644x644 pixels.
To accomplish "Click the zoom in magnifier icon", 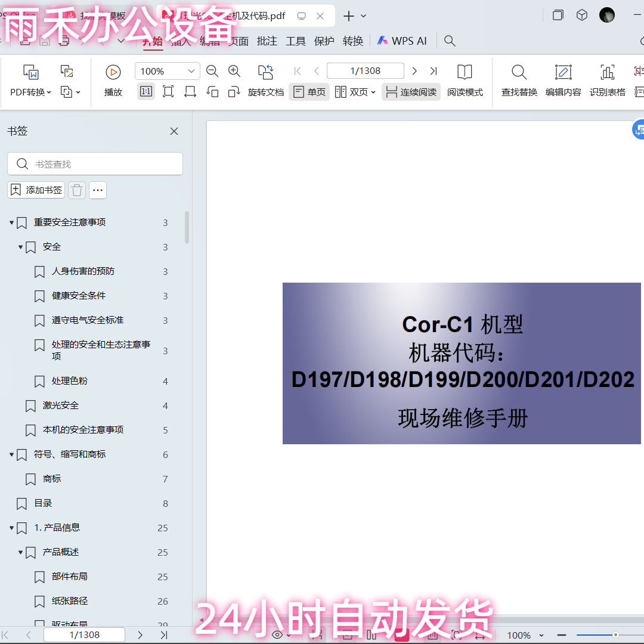I will click(x=234, y=71).
